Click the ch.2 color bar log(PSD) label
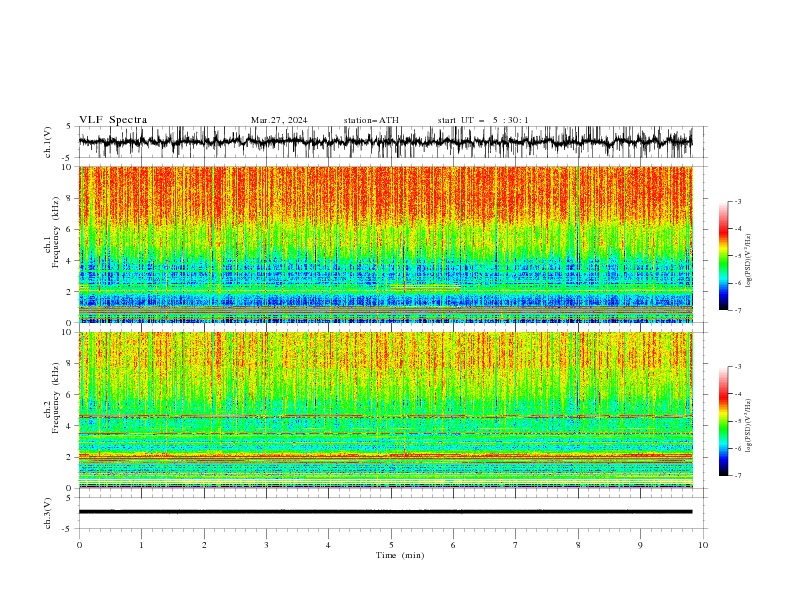The width and height of the screenshot is (792, 612). 748,426
